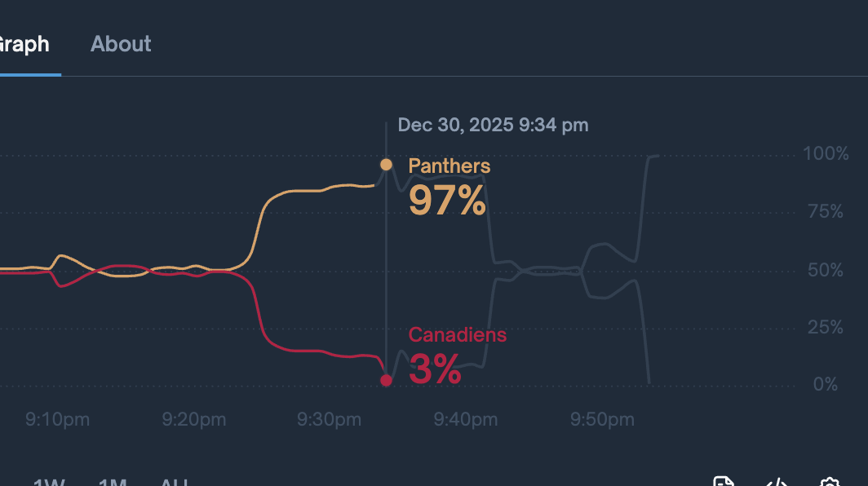The width and height of the screenshot is (868, 486).
Task: Switch to the About tab
Action: pos(121,44)
